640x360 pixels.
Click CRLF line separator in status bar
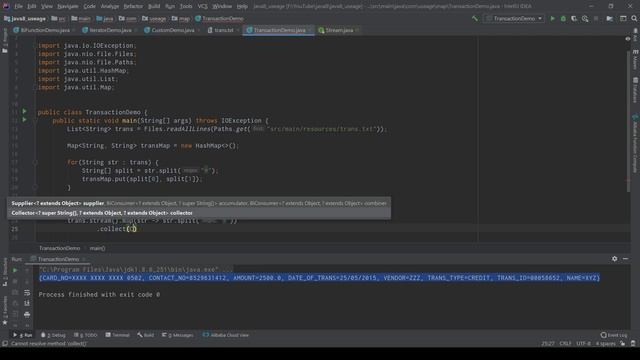click(565, 344)
